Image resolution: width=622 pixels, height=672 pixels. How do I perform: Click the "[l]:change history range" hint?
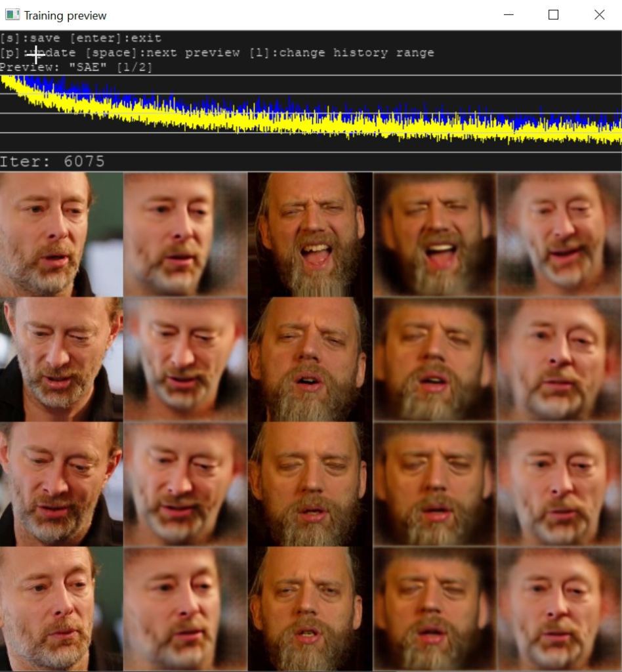[341, 52]
